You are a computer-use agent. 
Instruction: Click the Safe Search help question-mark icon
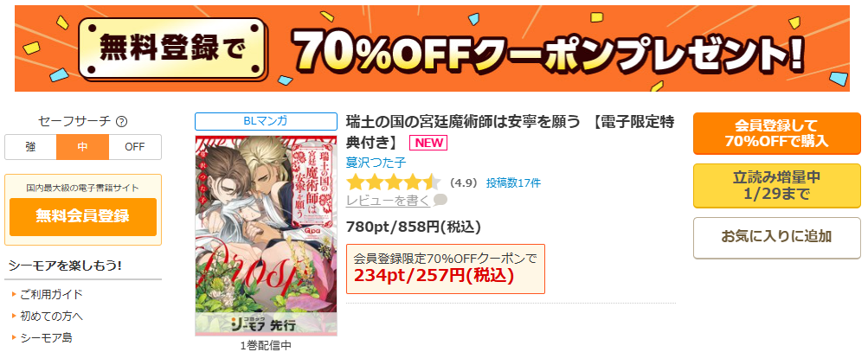point(122,121)
